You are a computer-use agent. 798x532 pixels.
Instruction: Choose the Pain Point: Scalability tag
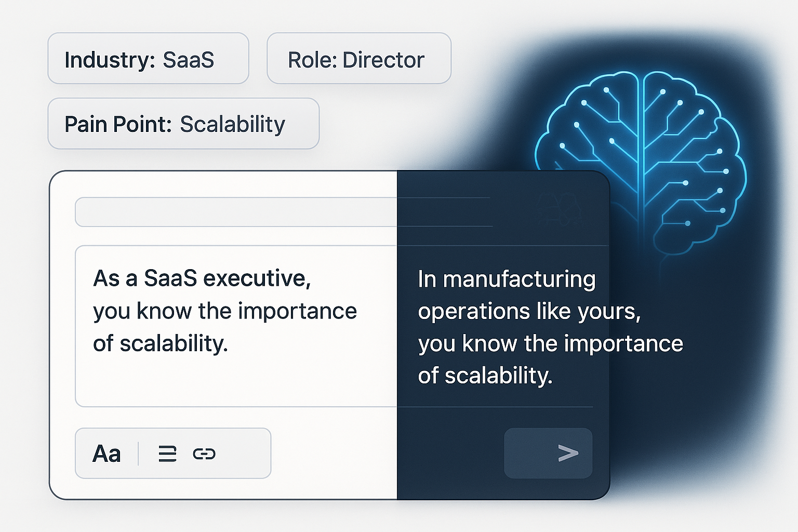click(183, 124)
